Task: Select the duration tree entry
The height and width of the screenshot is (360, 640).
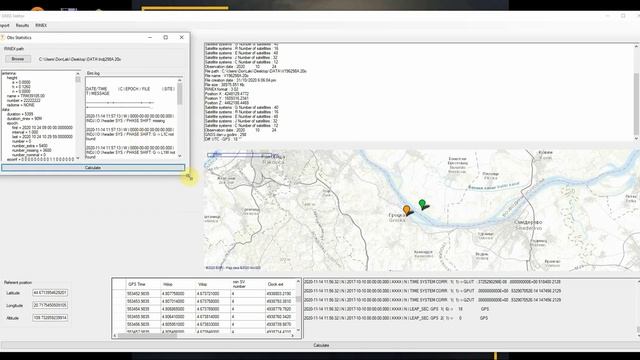Action: click(x=20, y=114)
